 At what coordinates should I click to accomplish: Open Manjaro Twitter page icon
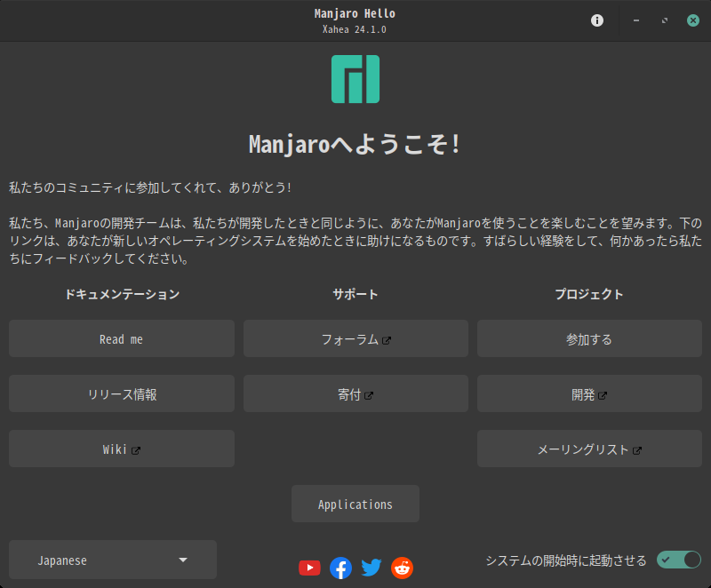point(371,568)
